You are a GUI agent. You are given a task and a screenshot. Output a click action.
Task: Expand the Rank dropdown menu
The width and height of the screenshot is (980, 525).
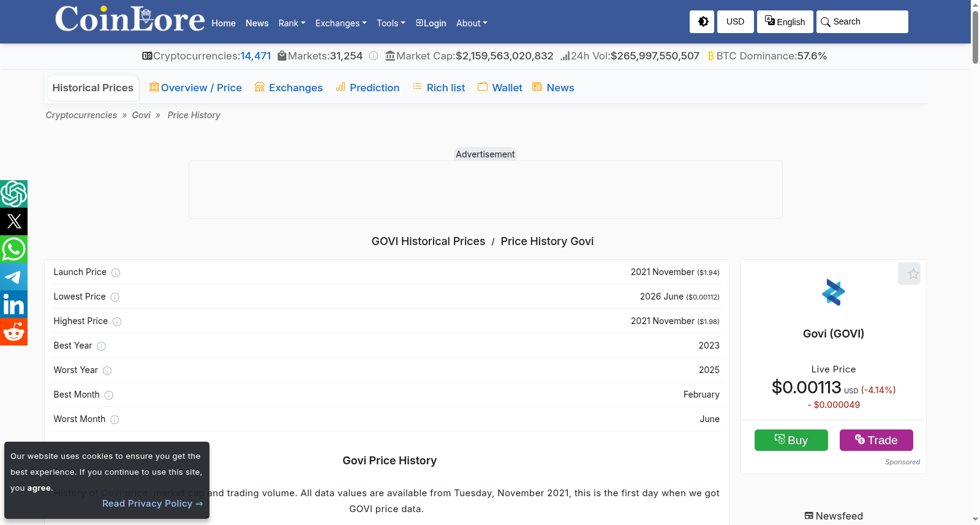(x=292, y=23)
